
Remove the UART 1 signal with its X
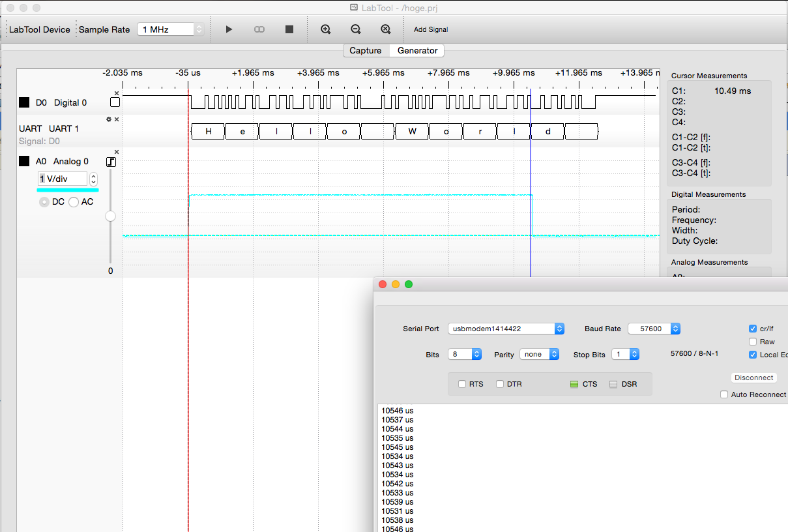click(117, 119)
